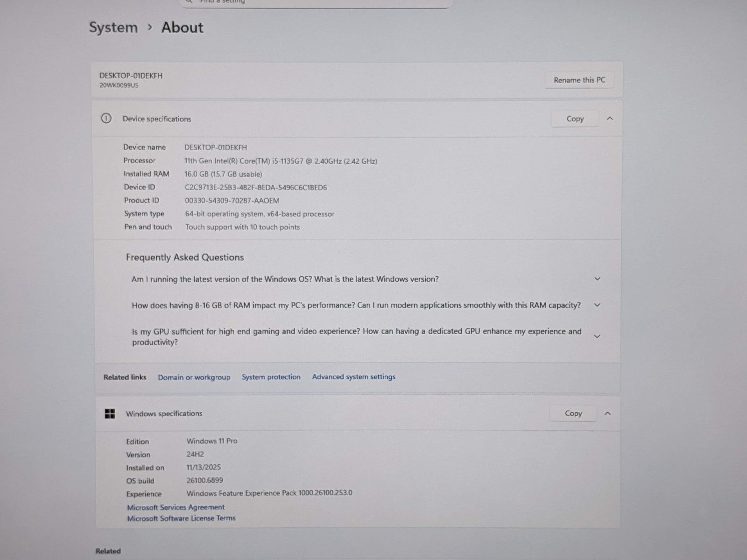This screenshot has height=560, width=747.
Task: Go back to System in breadcrumb
Action: point(113,28)
